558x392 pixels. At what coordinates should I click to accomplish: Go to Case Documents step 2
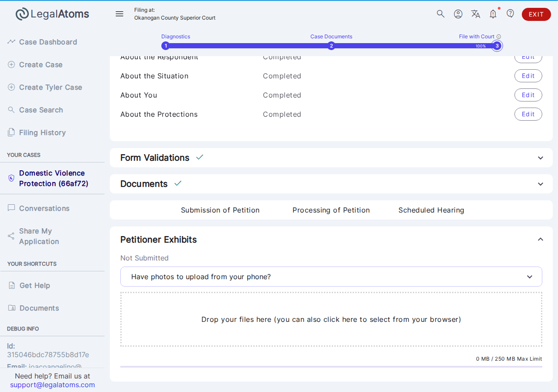[x=331, y=46]
